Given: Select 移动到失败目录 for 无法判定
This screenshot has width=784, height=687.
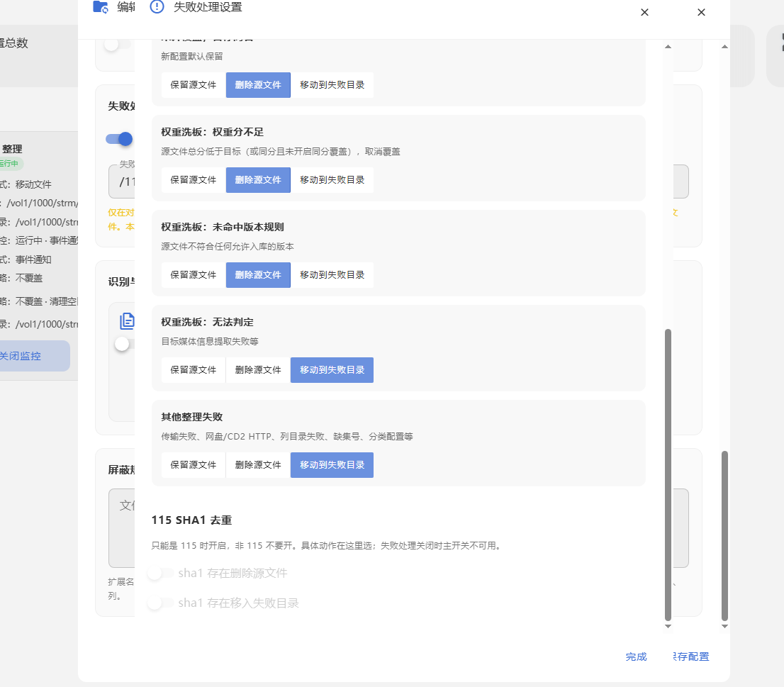Looking at the screenshot, I should [x=332, y=370].
